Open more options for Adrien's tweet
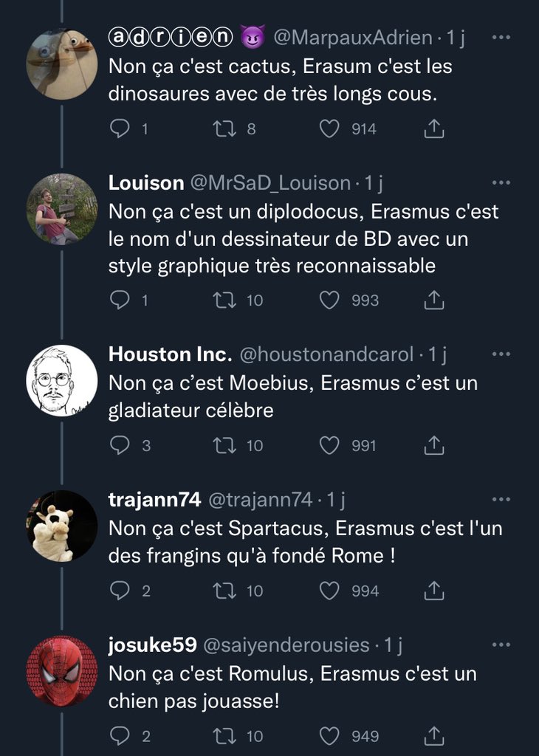This screenshot has width=539, height=756. pos(501,37)
